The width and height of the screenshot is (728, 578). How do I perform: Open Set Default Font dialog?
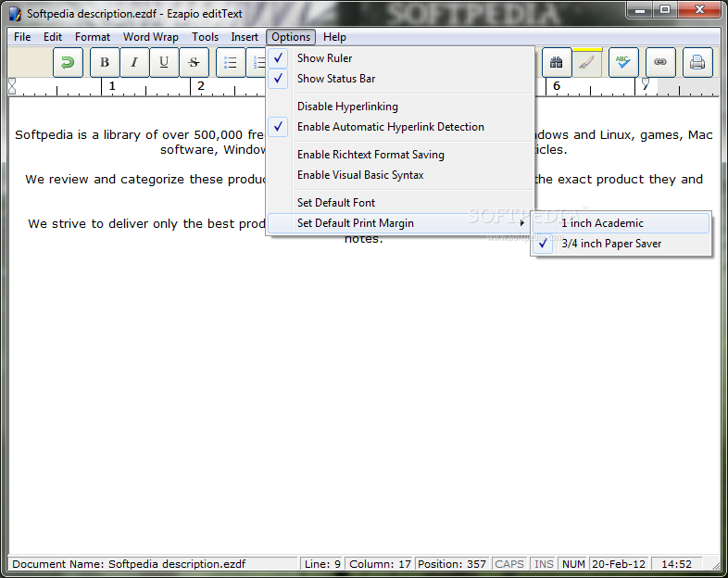(x=400, y=203)
